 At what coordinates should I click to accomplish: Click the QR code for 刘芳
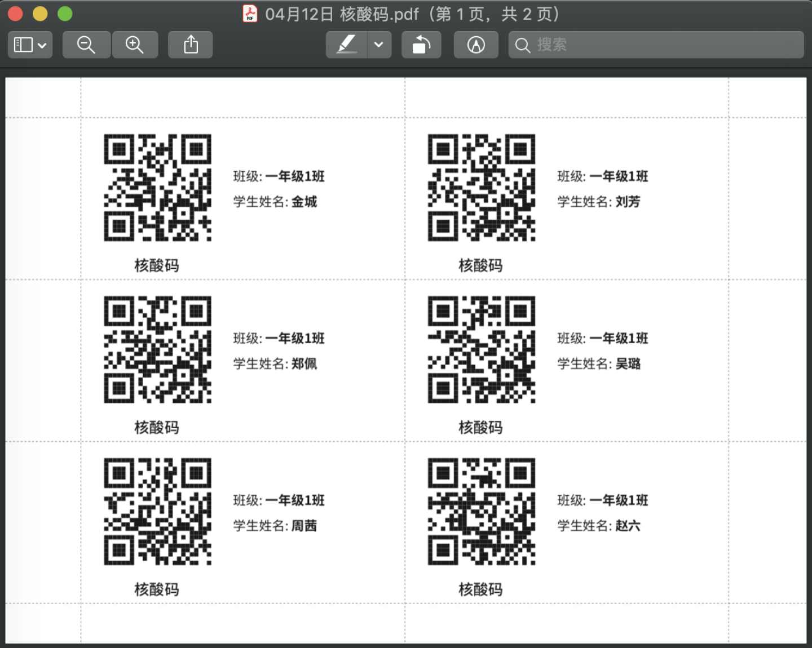click(x=482, y=188)
